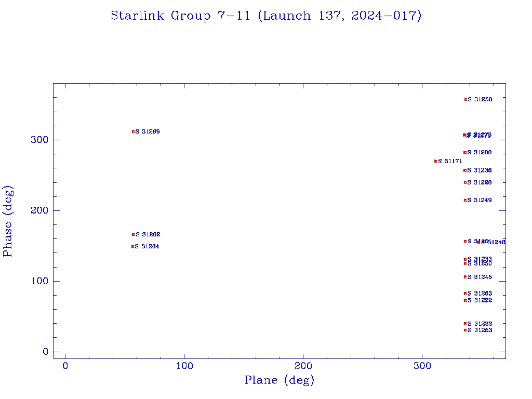This screenshot has height=399, width=532.
Task: Click the data label "S 31232"
Action: pos(480,324)
